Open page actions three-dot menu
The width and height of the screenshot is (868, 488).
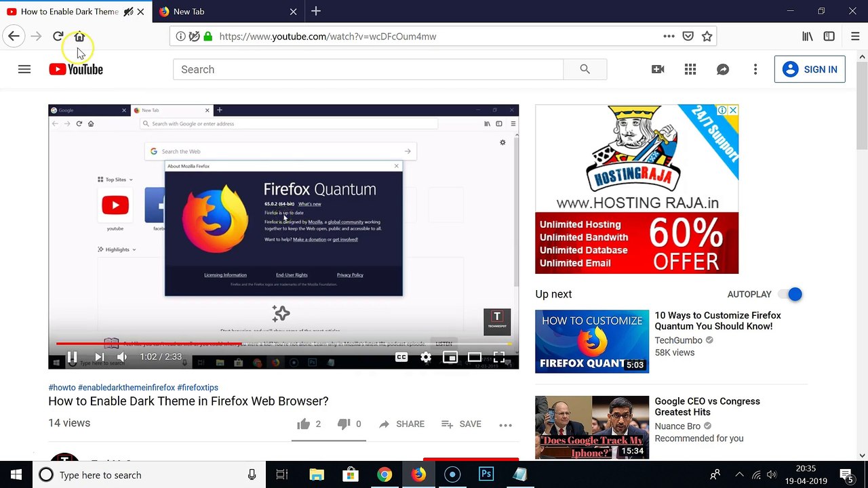tap(669, 37)
